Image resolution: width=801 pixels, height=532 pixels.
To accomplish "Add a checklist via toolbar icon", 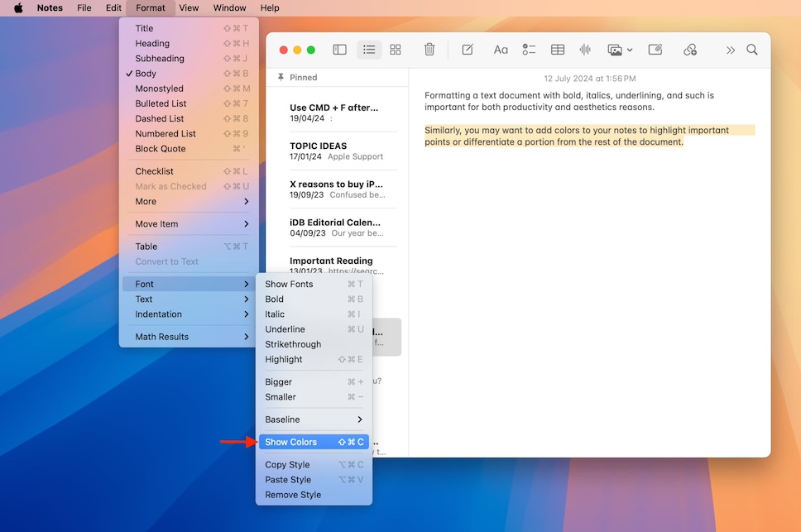I will tap(529, 50).
